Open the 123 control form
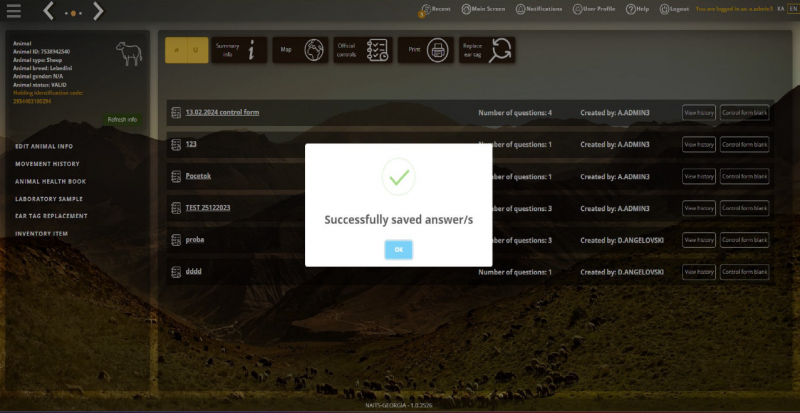Screen dimensions: 800x413 [191, 144]
